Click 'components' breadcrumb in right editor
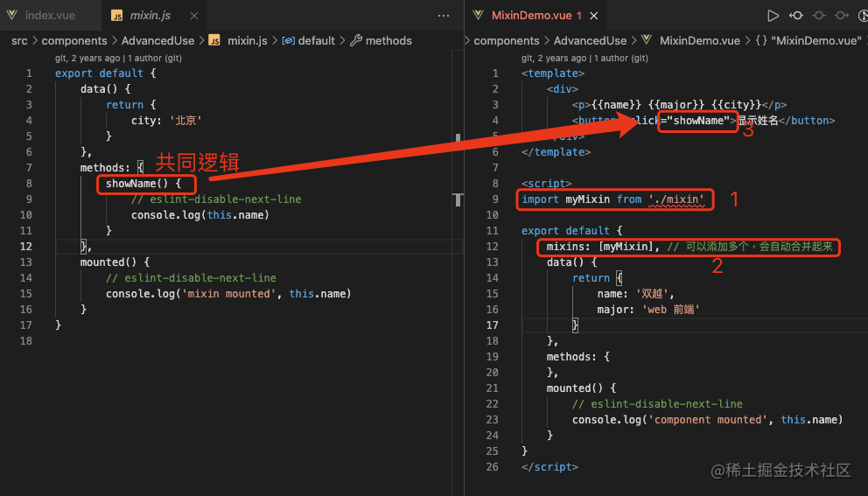The width and height of the screenshot is (868, 496). tap(506, 40)
